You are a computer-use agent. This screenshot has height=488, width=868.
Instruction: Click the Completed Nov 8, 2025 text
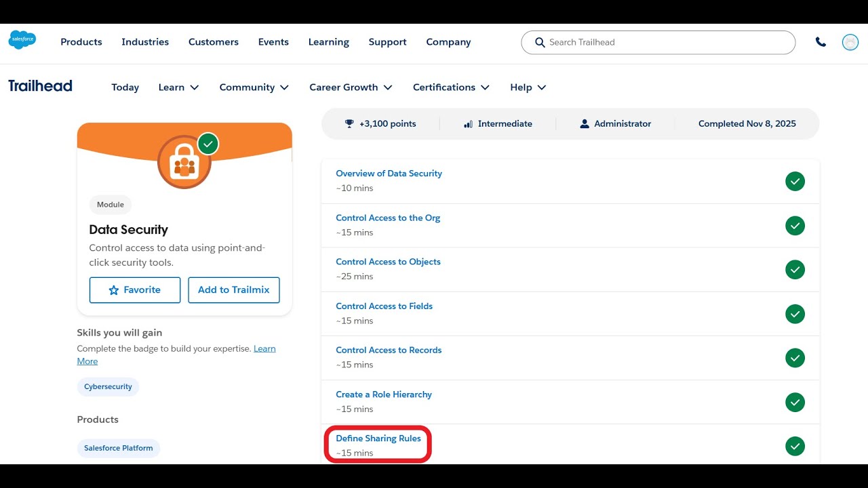747,124
